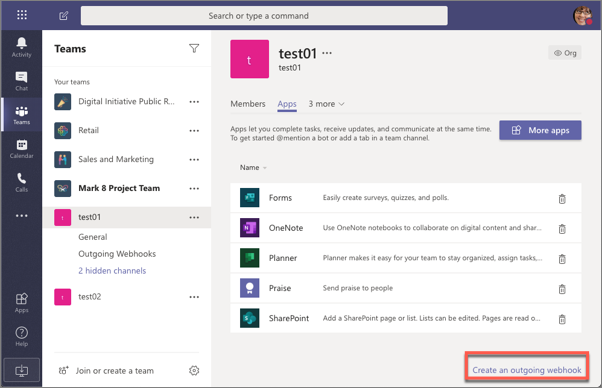Screen dimensions: 602x388
Task: Open the Outgoing Webhooks channel
Action: coord(117,254)
